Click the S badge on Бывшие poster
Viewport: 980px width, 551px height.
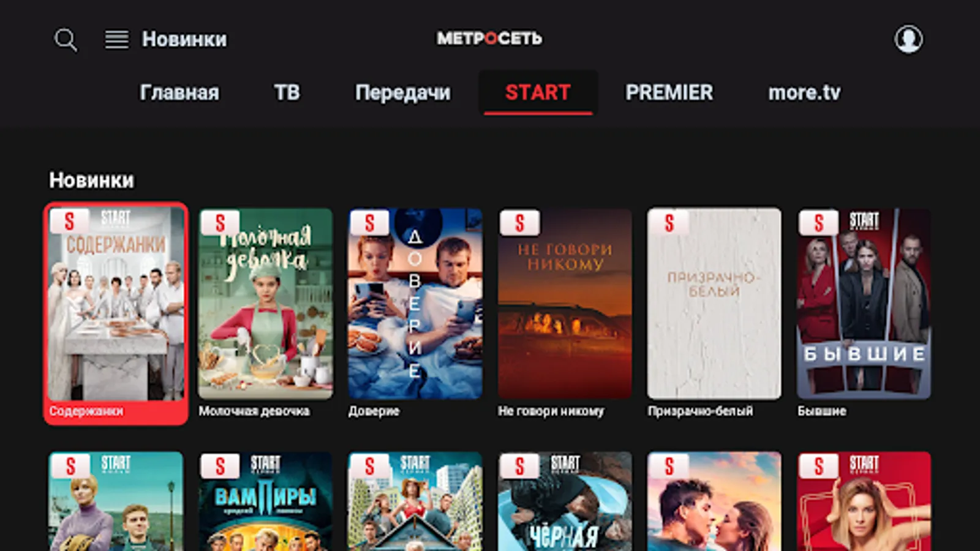818,223
